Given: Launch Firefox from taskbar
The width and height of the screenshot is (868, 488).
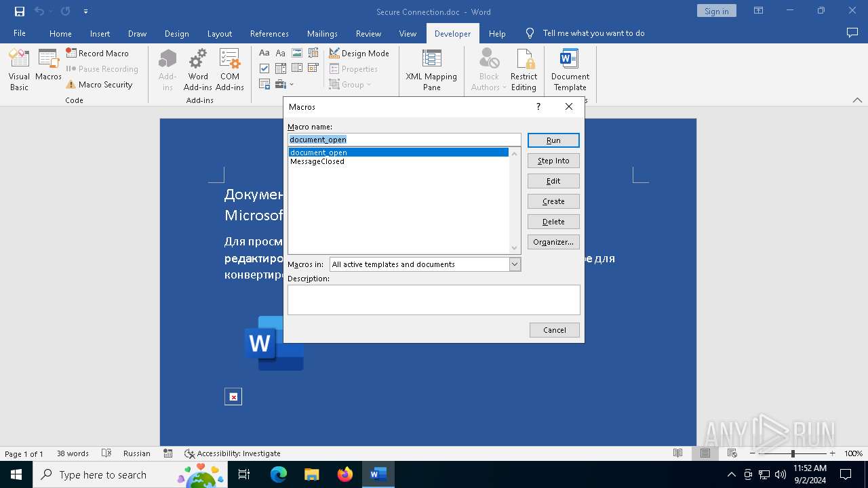Looking at the screenshot, I should pyautogui.click(x=344, y=474).
